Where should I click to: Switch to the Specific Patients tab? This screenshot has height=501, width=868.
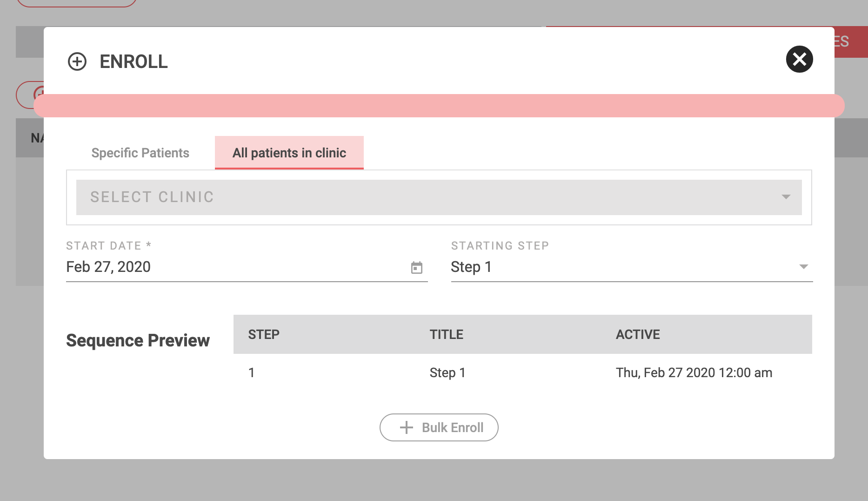point(140,153)
